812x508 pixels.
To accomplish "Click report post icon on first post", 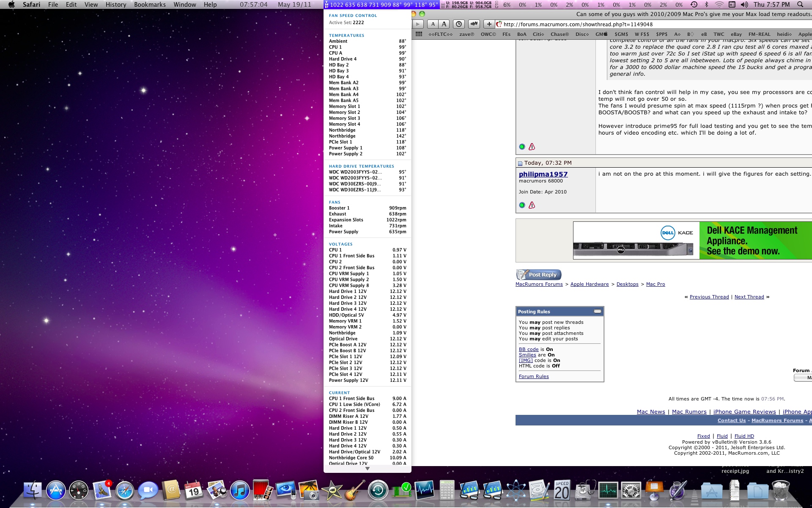I will tap(532, 147).
